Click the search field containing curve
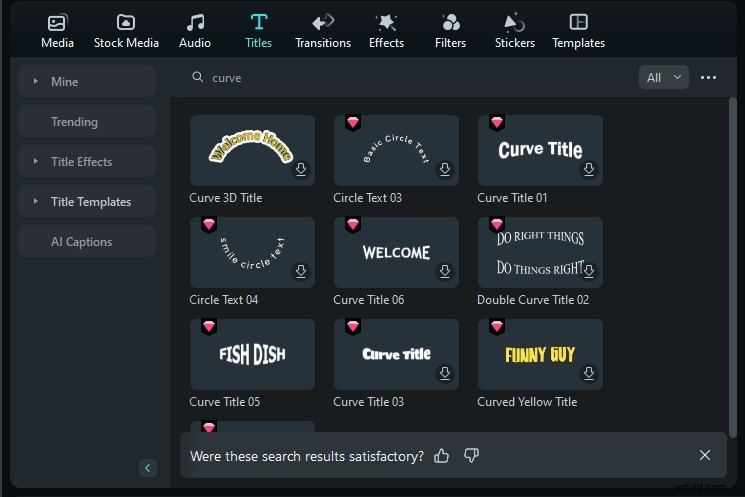745x497 pixels. (x=400, y=77)
